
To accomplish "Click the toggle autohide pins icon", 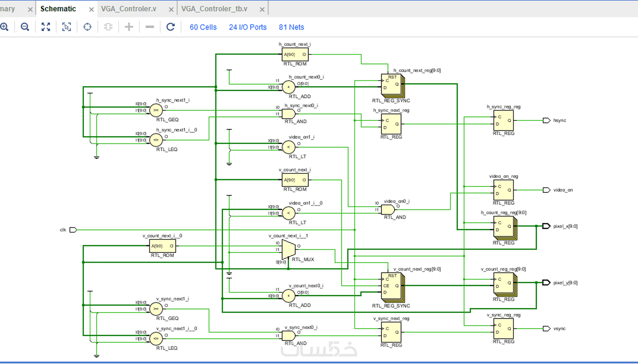I will [108, 27].
